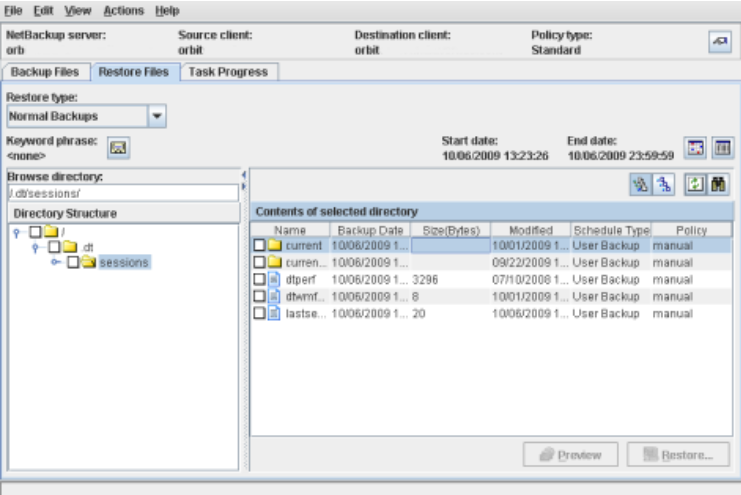Screen dimensions: 741x495
Task: Click the backup history icon beside calendar
Action: tap(723, 148)
